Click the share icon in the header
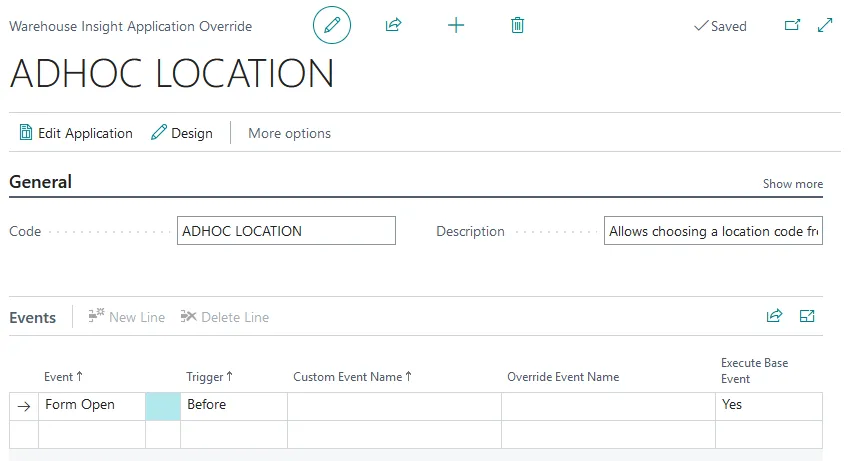The height and width of the screenshot is (461, 850). 393,25
